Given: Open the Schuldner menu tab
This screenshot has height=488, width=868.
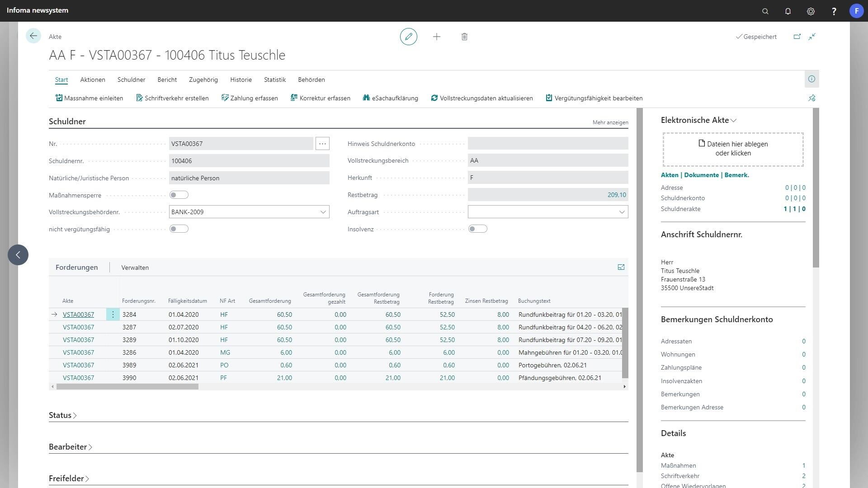Looking at the screenshot, I should tap(131, 80).
